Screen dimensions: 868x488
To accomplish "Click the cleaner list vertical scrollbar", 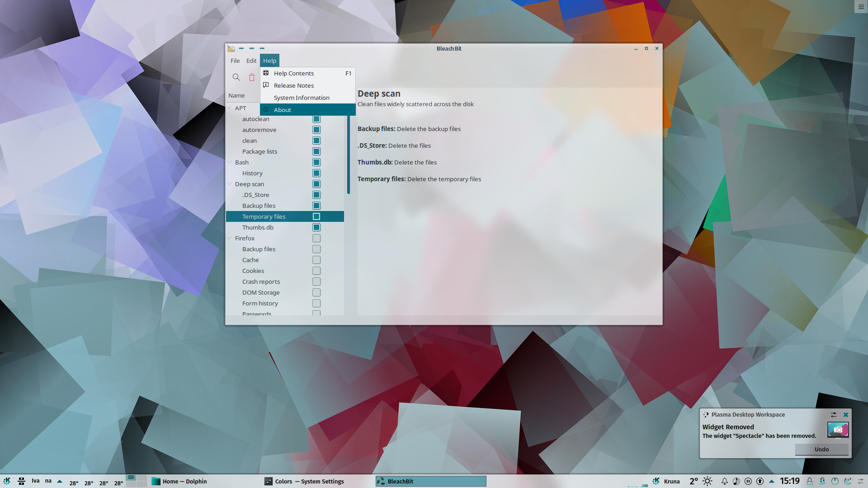I will (349, 155).
